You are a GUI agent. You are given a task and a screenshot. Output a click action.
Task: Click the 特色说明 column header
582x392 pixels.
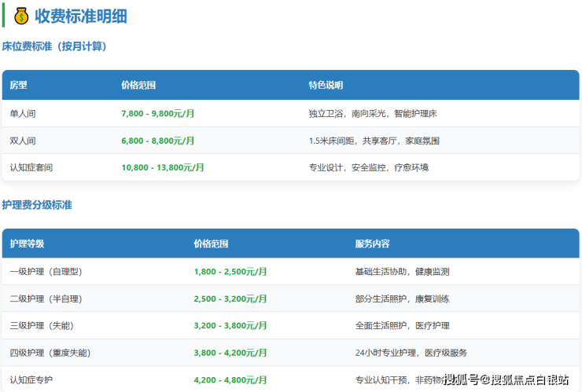pos(326,85)
